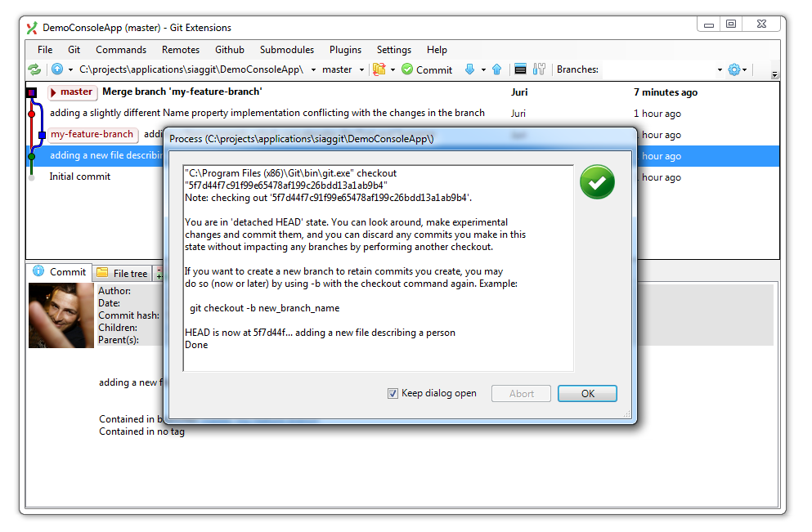Open the settings wrench tools icon
The image size is (812, 532).
point(539,69)
